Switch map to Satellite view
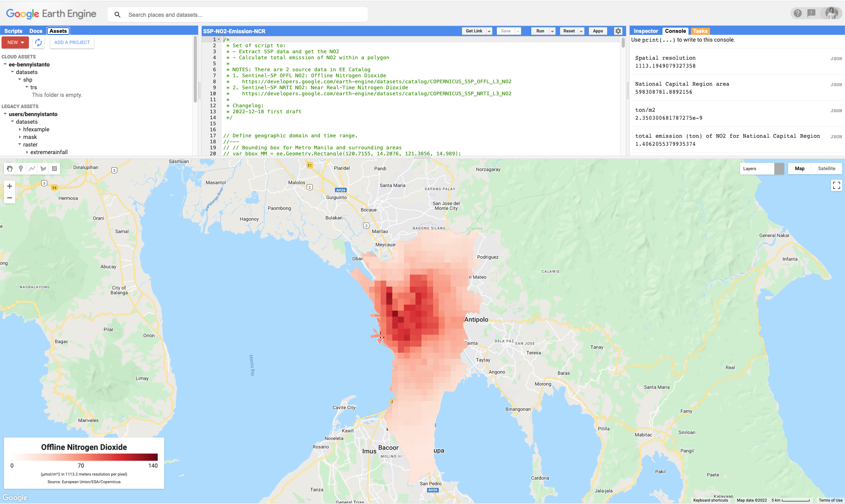 click(x=826, y=169)
